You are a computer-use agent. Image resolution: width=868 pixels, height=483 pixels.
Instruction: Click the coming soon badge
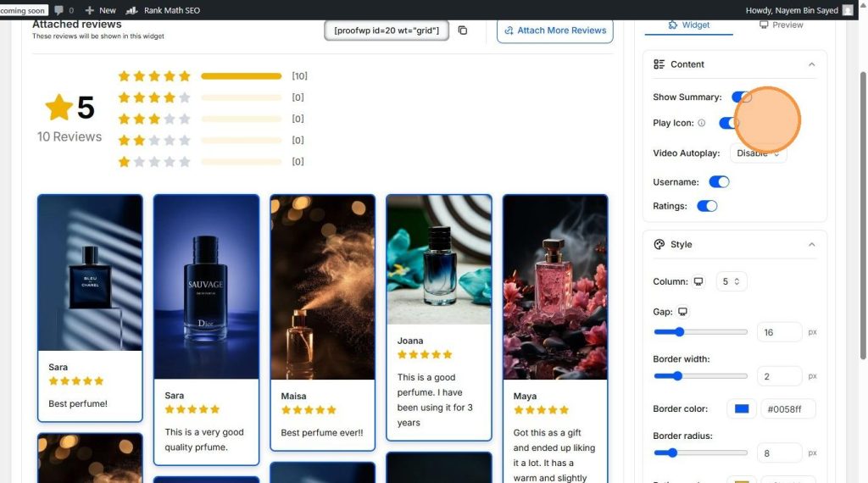pyautogui.click(x=23, y=10)
